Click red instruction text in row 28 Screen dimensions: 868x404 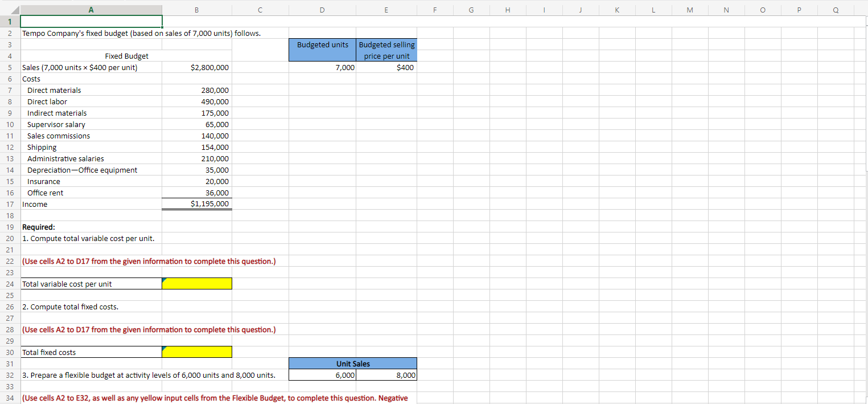pyautogui.click(x=149, y=329)
